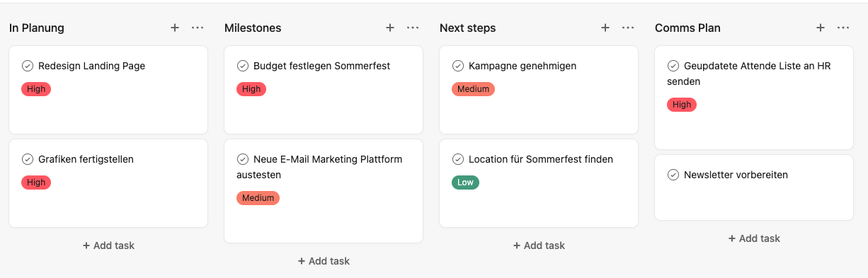The height and width of the screenshot is (278, 868).
Task: Click the Next steps column title
Action: click(467, 28)
